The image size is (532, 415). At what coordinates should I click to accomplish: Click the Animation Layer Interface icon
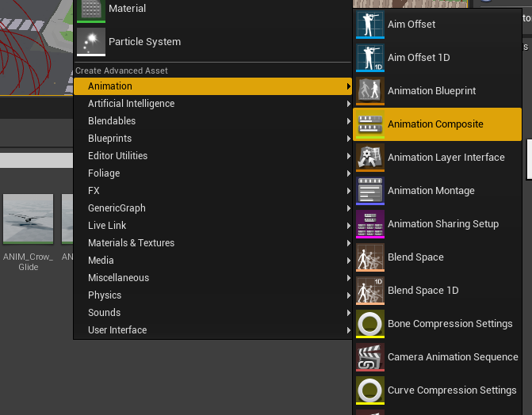click(369, 158)
